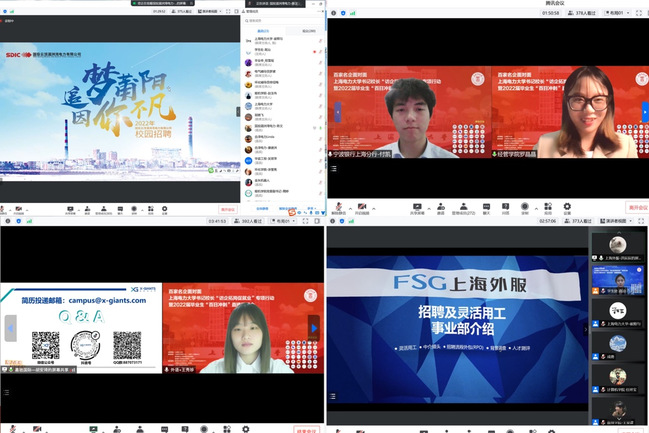Select second participant thumbnail in bottom-right strip
Viewport: 649px width, 433px height.
point(618,280)
